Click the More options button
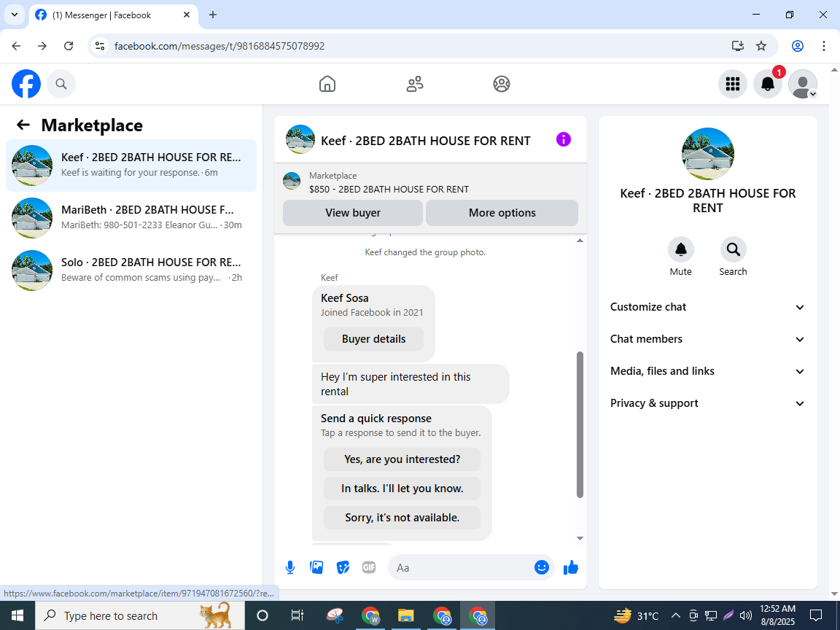Viewport: 840px width, 630px height. (502, 213)
